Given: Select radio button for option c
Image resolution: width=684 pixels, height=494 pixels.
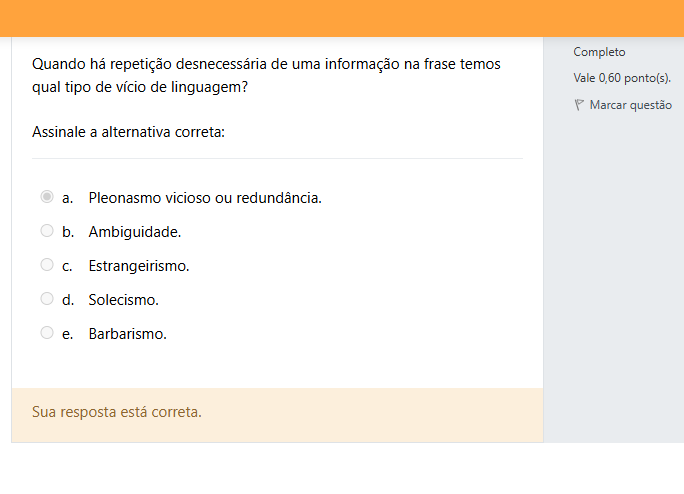Looking at the screenshot, I should pyautogui.click(x=47, y=265).
